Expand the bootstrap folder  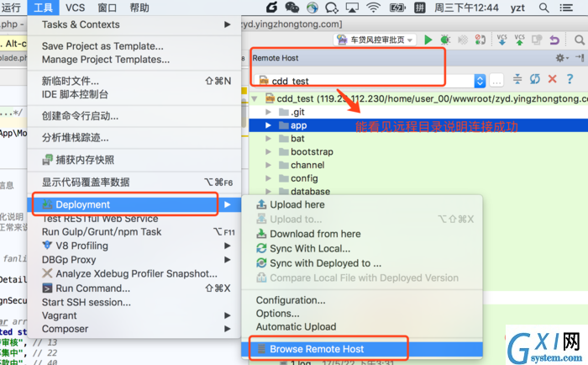[x=268, y=151]
